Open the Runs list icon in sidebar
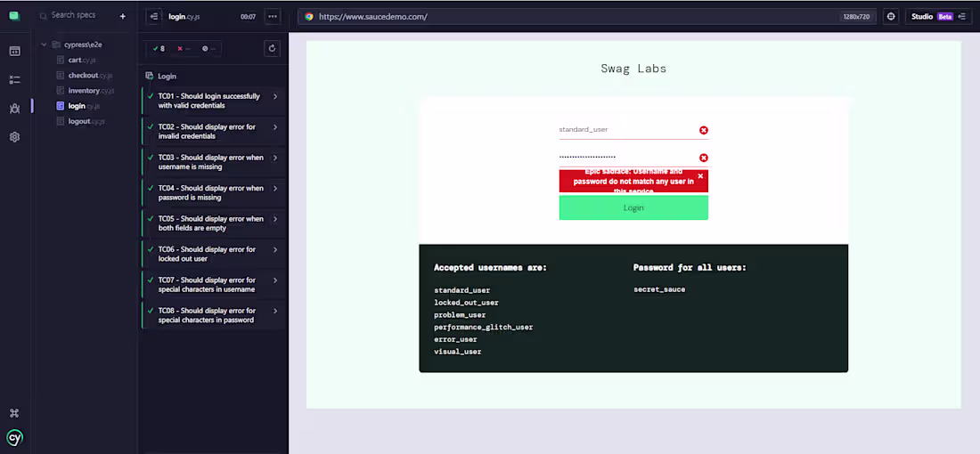The height and width of the screenshot is (454, 980). tap(14, 80)
